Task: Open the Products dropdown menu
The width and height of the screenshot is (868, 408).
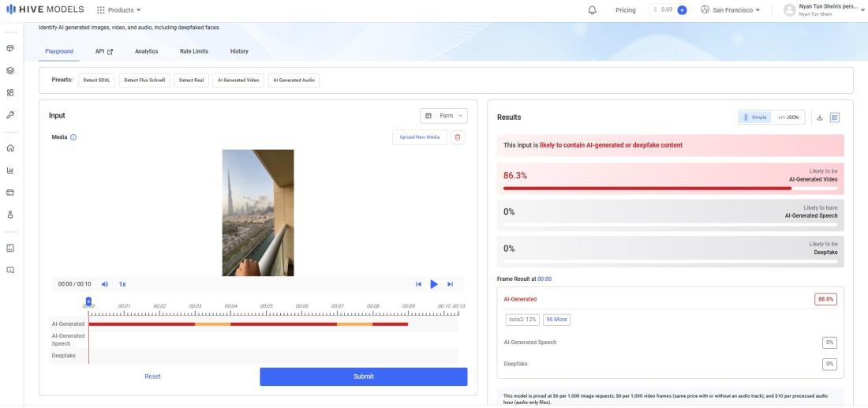Action: pos(118,10)
